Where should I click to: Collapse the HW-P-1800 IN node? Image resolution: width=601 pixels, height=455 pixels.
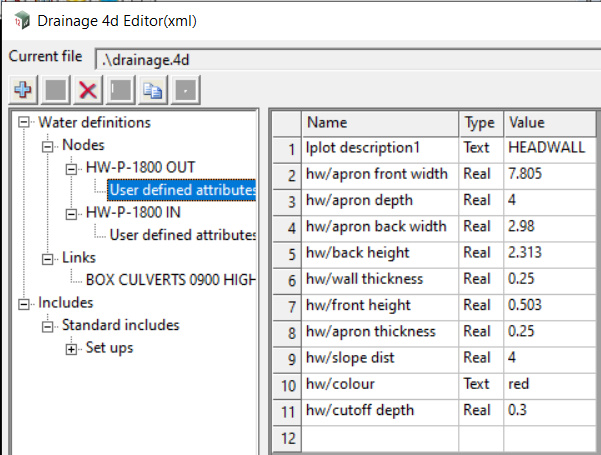click(x=71, y=213)
